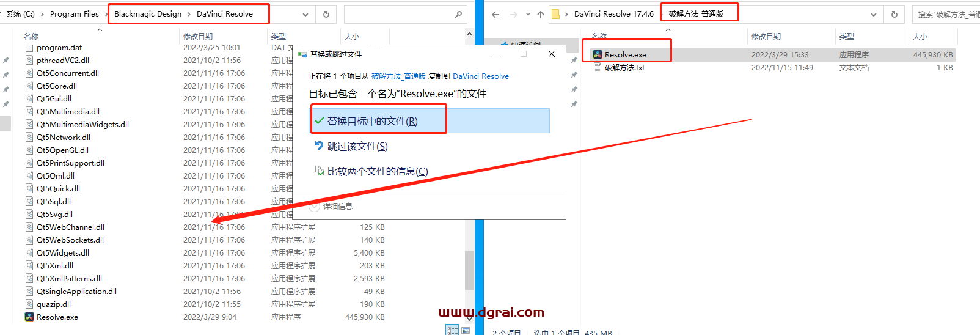This screenshot has height=335, width=980.
Task: Click the Qt5Concurrent.dll file name
Action: click(68, 73)
